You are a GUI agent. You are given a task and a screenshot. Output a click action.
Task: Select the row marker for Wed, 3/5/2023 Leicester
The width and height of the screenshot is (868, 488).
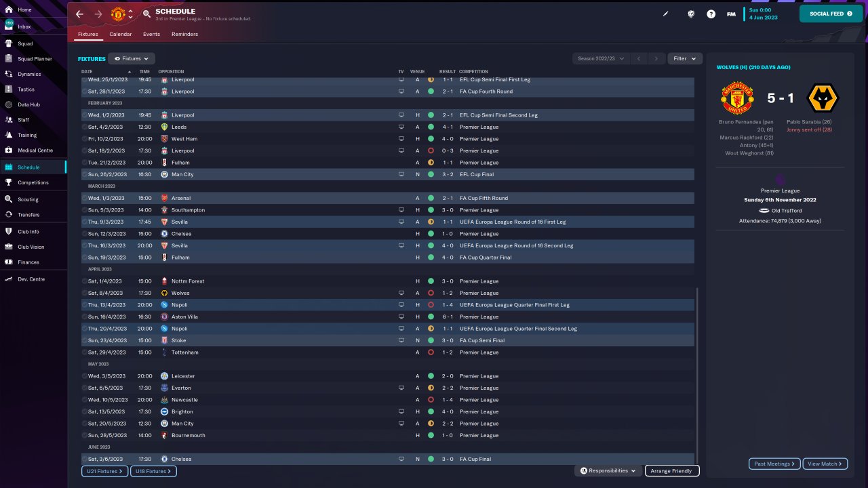tap(85, 376)
